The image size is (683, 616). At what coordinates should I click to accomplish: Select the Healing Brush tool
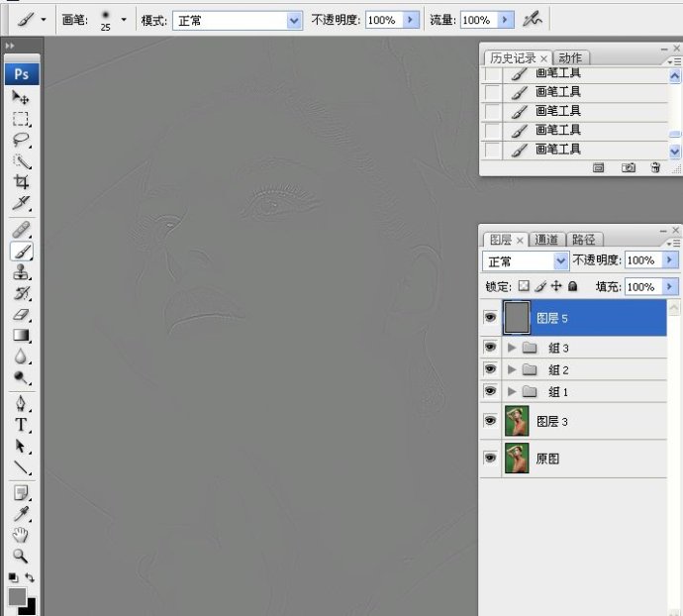point(21,230)
